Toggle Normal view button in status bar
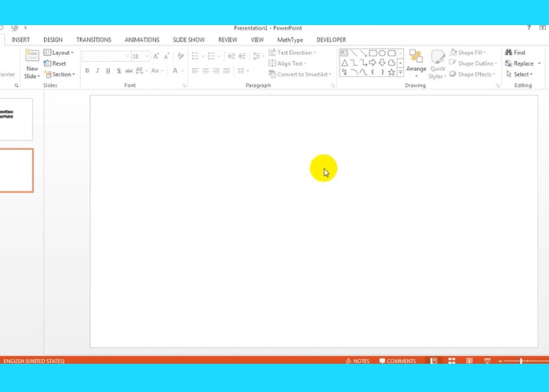The image size is (549, 392). point(433,361)
